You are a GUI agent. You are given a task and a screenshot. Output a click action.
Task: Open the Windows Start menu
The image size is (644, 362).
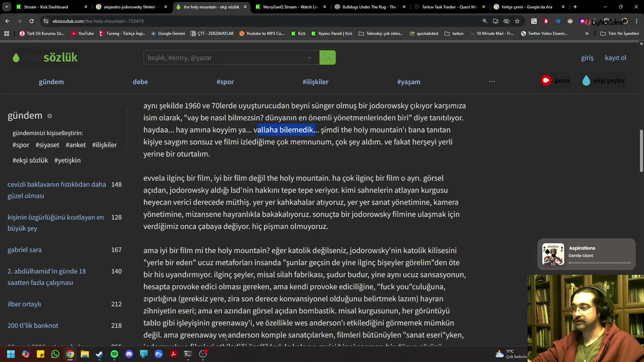click(11, 354)
